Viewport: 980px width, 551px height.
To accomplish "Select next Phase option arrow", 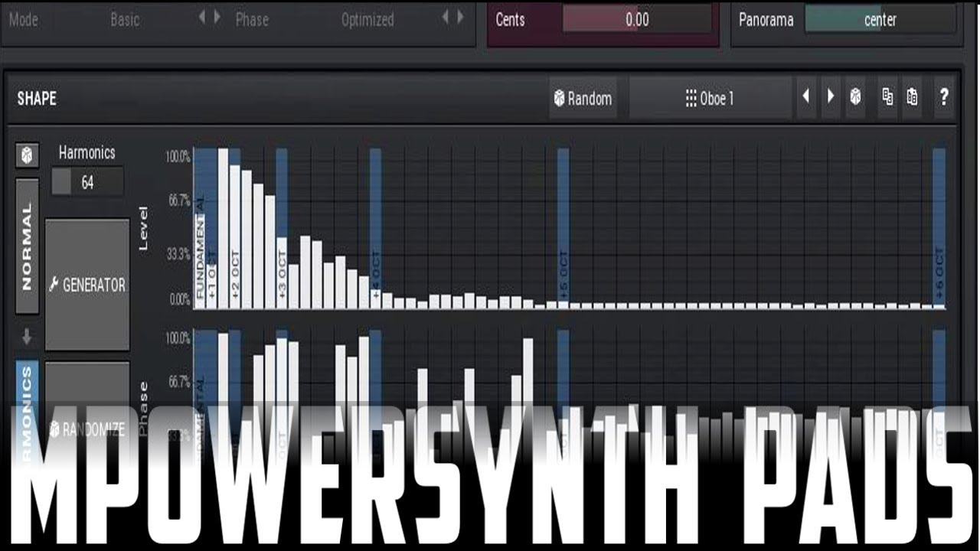I will point(460,18).
